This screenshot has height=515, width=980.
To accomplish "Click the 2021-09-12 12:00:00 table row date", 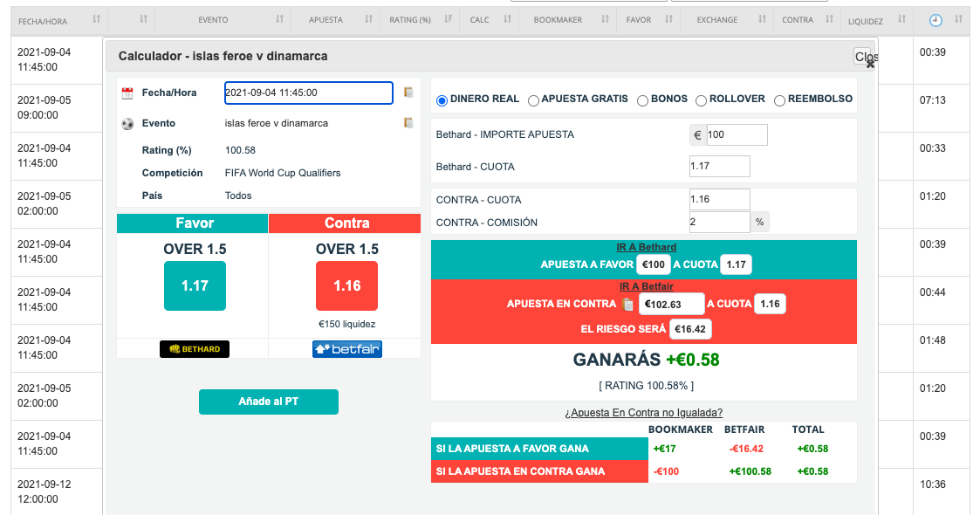I will click(45, 492).
